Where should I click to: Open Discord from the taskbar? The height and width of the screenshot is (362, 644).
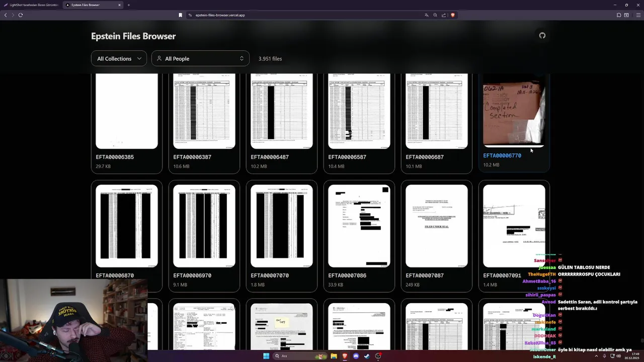click(x=356, y=356)
